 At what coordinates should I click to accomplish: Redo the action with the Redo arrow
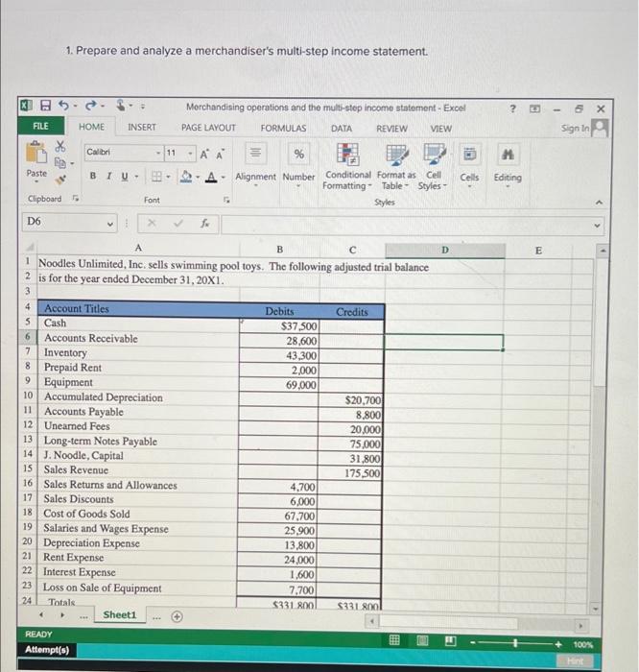(91, 106)
